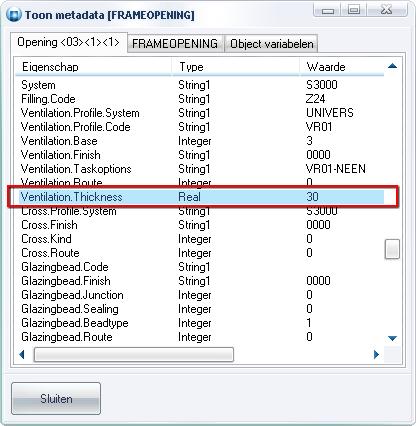The height and width of the screenshot is (426, 416).
Task: Click the app icon in the title bar
Action: pos(14,15)
